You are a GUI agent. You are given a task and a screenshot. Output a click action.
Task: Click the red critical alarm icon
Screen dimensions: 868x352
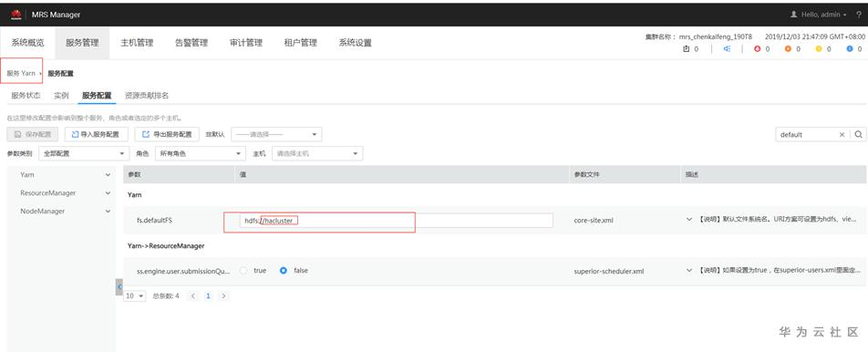758,48
